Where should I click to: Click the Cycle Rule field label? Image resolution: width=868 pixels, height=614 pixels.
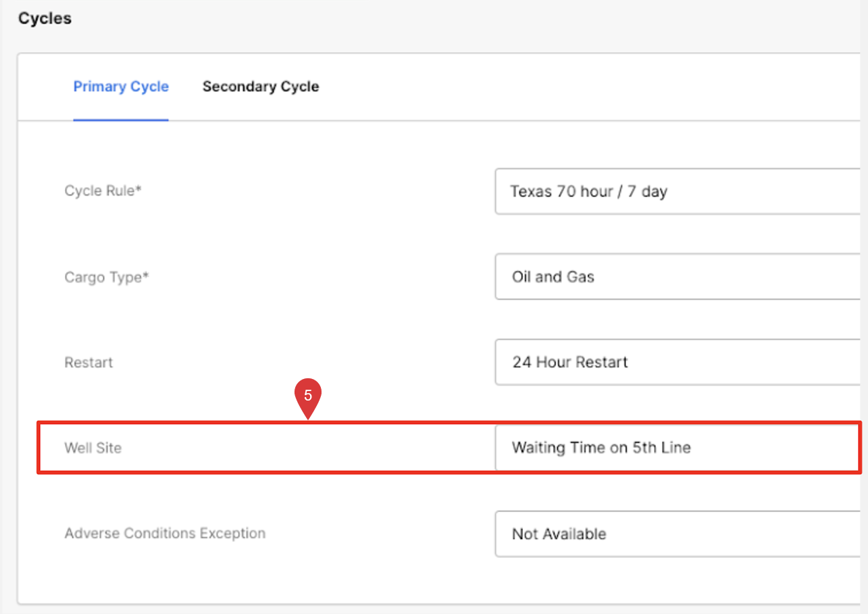click(99, 190)
